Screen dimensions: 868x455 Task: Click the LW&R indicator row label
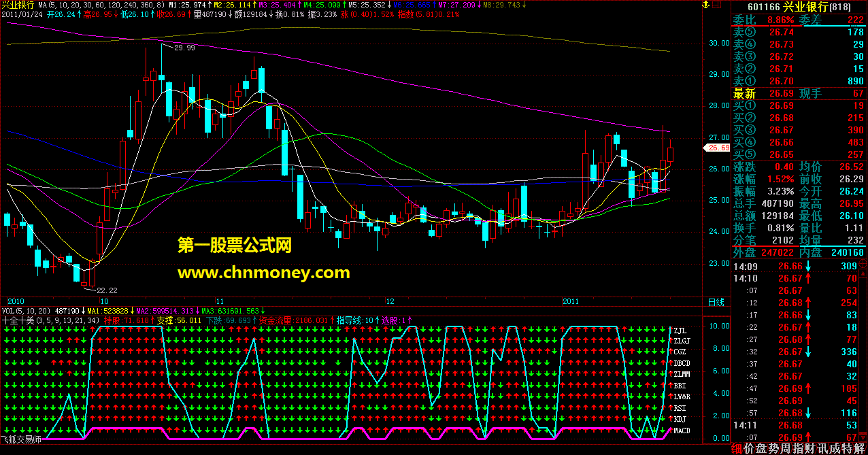click(682, 397)
